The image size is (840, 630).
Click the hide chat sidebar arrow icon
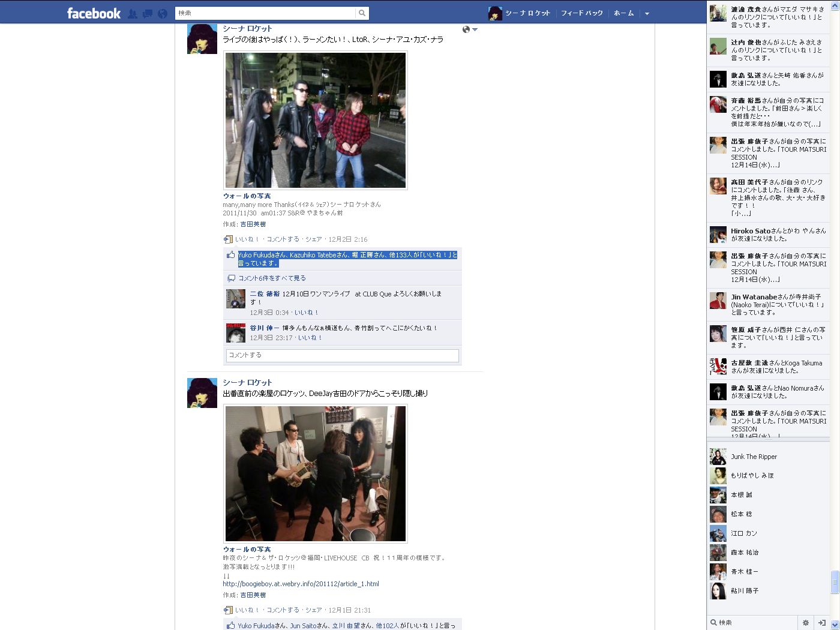click(x=822, y=623)
